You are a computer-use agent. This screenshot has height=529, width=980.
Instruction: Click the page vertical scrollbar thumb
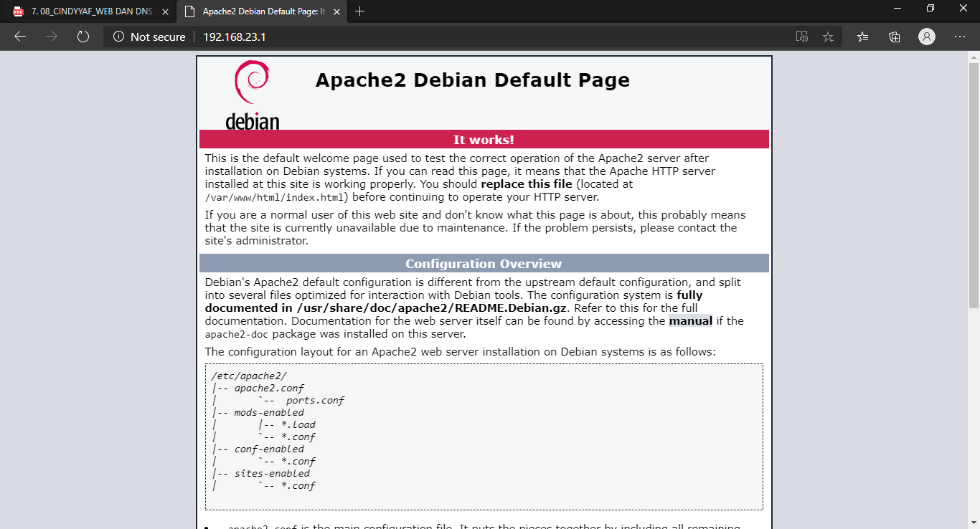(974, 186)
